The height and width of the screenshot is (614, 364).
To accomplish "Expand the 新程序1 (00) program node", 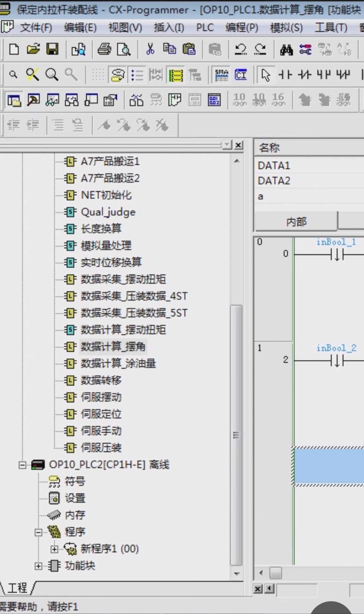I will (x=54, y=549).
